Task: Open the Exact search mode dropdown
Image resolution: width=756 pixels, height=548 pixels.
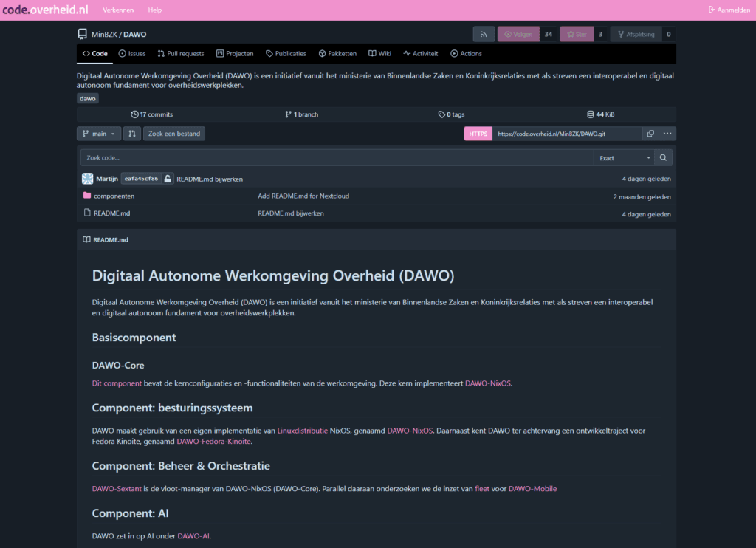Action: (x=624, y=158)
